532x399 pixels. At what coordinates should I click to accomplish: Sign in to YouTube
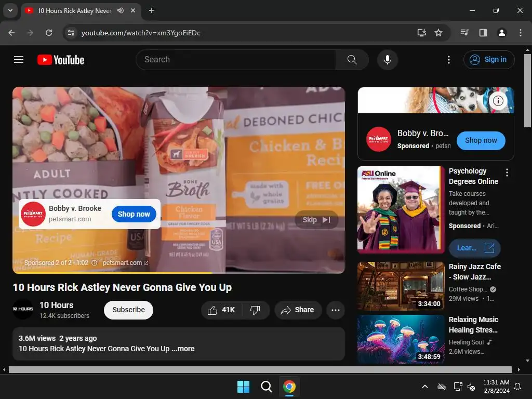tap(488, 60)
